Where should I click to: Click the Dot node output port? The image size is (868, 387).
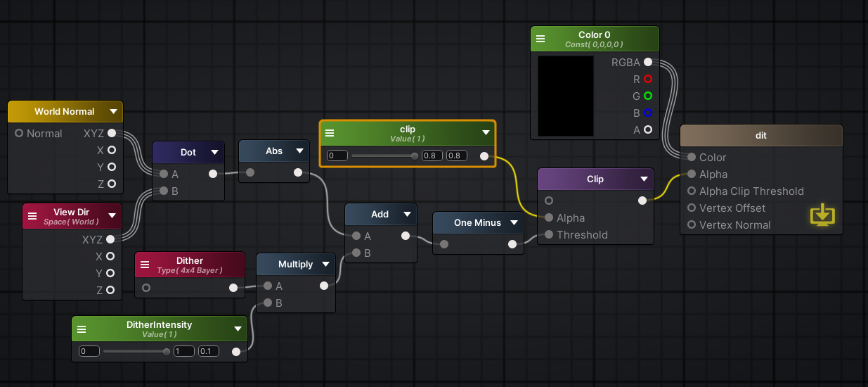tap(213, 174)
